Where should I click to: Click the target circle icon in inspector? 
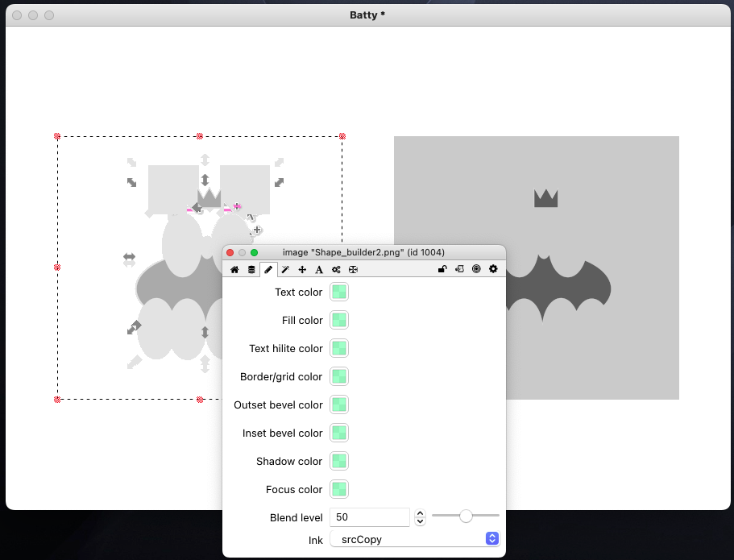[476, 269]
